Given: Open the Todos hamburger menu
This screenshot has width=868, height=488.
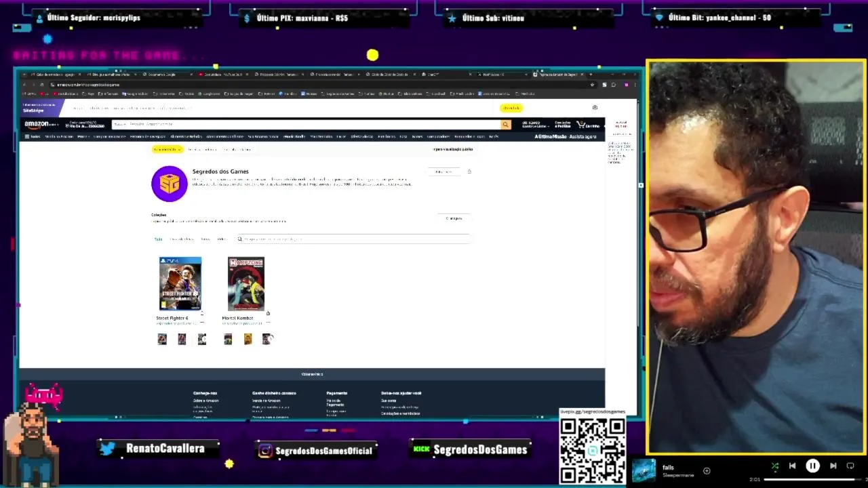Looking at the screenshot, I should click(x=32, y=136).
